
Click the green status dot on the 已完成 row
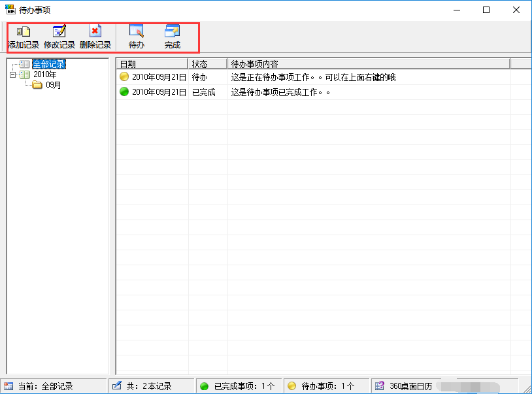click(x=124, y=92)
